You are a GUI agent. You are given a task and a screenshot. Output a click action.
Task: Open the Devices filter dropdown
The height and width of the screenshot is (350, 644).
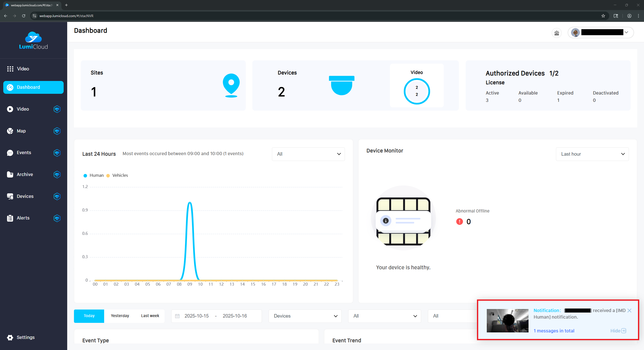click(305, 316)
